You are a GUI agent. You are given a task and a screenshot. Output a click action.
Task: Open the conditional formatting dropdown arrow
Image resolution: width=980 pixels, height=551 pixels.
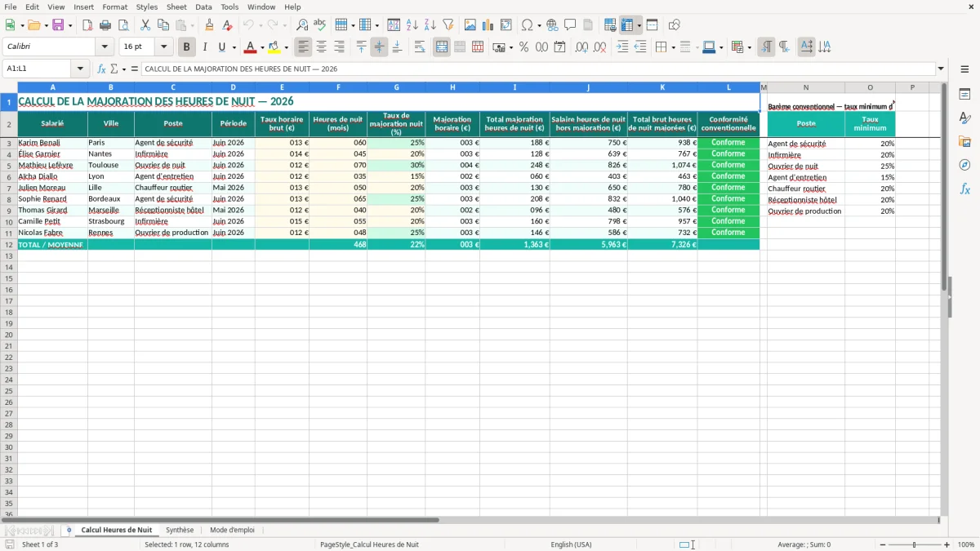(749, 47)
